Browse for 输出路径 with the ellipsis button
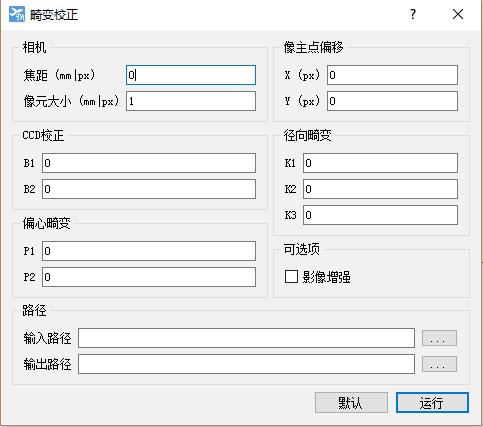Image resolution: width=483 pixels, height=427 pixels. click(x=439, y=364)
